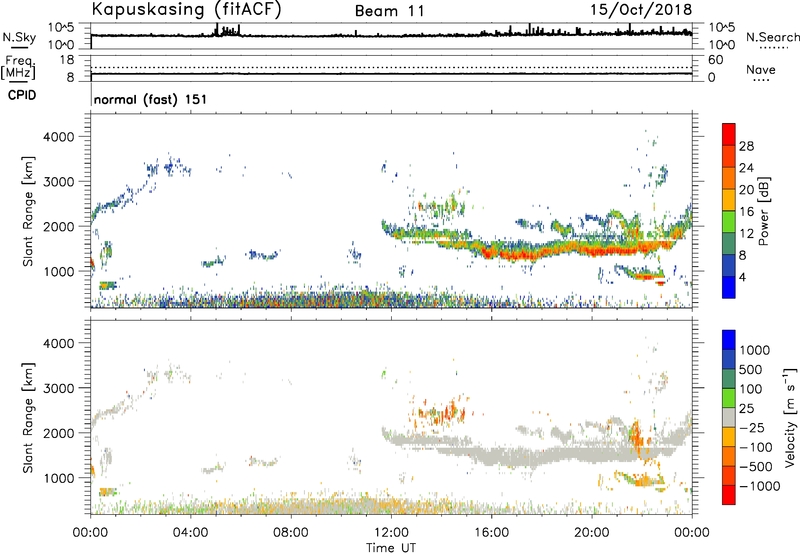Click the '3000' tick of the velocity panel

pyautogui.click(x=59, y=388)
